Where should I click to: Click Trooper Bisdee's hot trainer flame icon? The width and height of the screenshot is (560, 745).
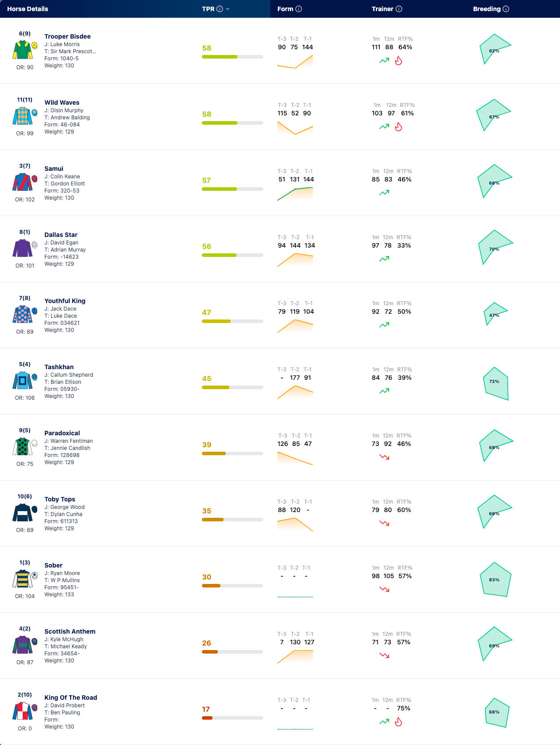pos(398,61)
